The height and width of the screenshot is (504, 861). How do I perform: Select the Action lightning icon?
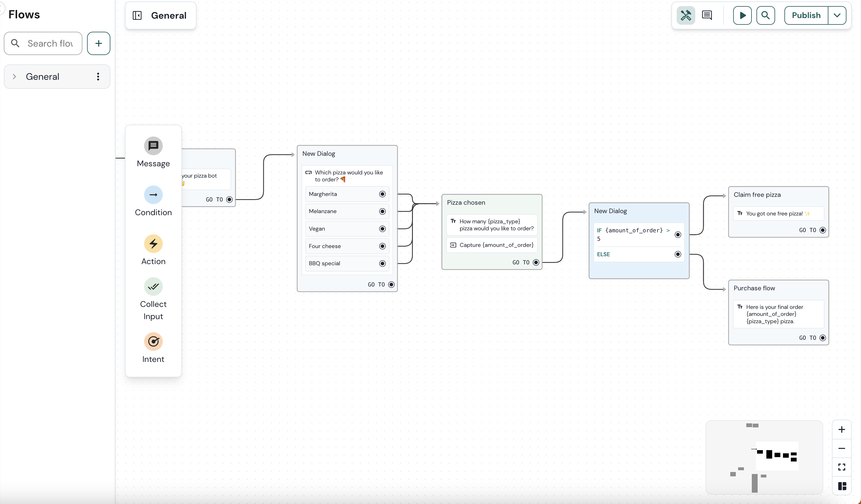(153, 244)
